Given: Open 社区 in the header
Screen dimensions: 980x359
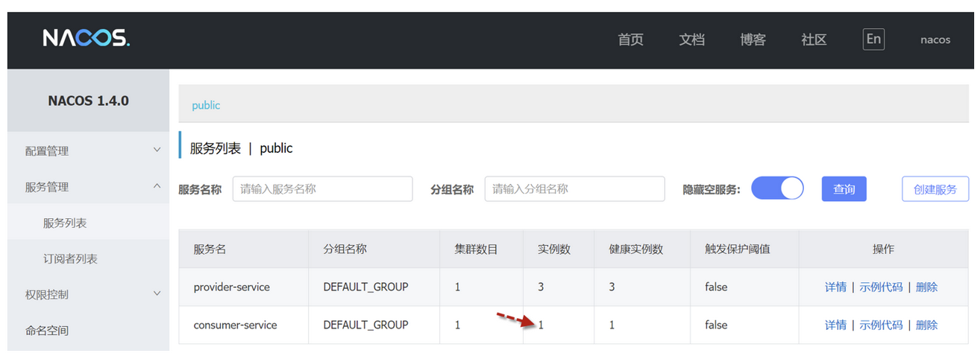Looking at the screenshot, I should (814, 40).
